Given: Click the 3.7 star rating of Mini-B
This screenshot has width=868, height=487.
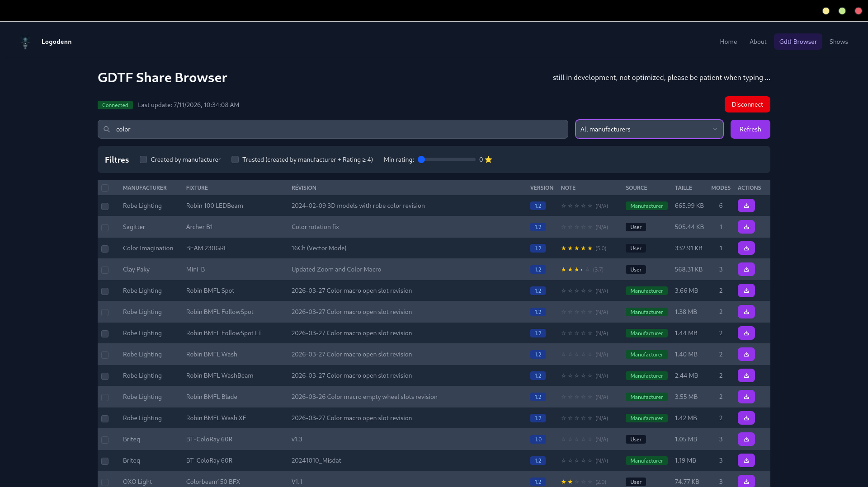Looking at the screenshot, I should 576,269.
